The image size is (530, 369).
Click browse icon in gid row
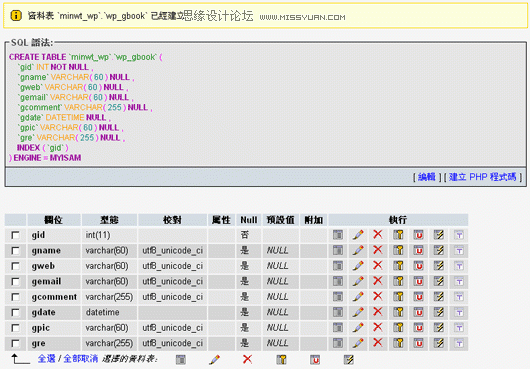[x=338, y=235]
